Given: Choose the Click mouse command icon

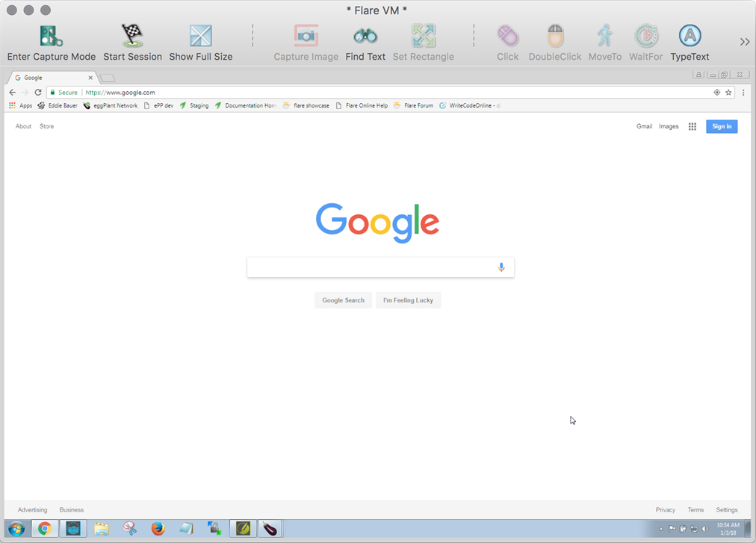Looking at the screenshot, I should click(508, 36).
